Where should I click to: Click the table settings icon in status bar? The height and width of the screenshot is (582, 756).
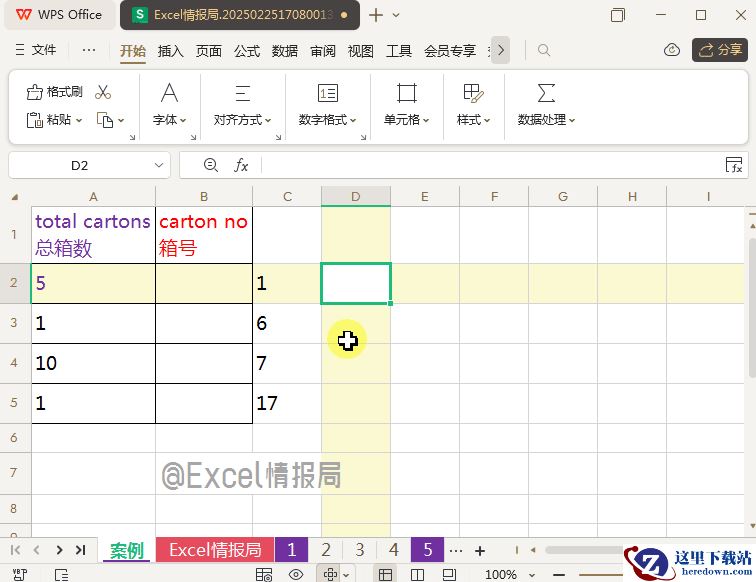[264, 575]
